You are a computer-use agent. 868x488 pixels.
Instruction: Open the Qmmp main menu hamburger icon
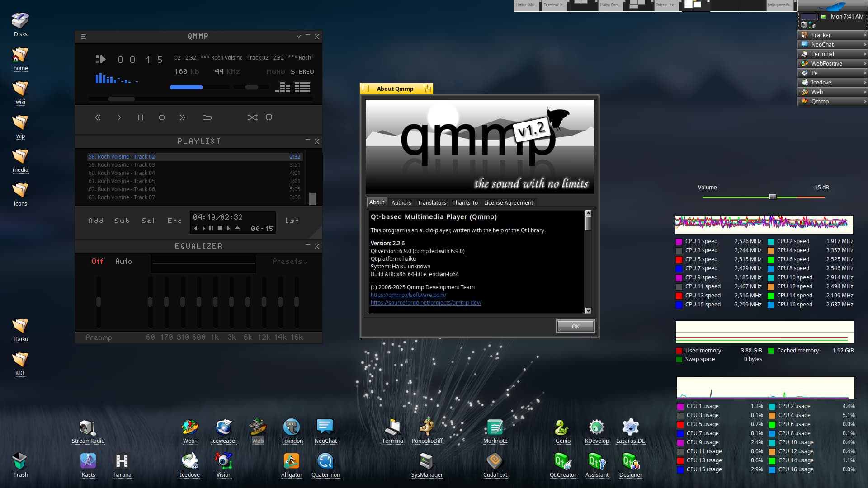click(x=83, y=37)
